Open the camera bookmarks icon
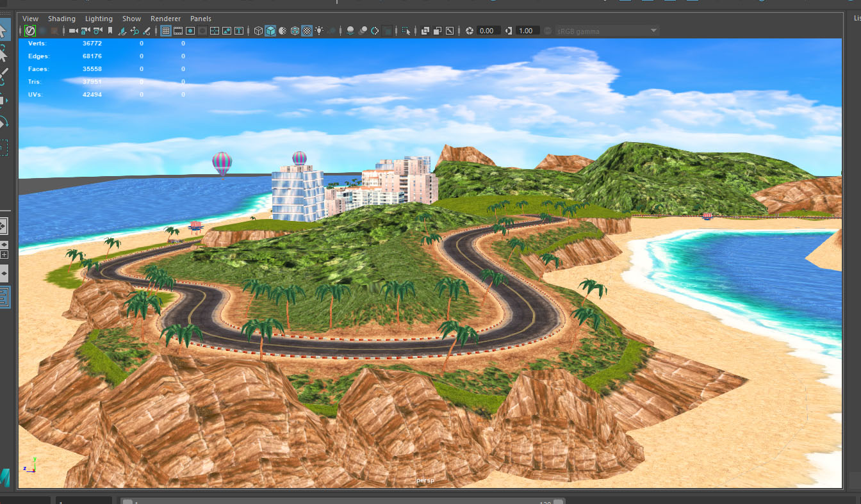 [x=110, y=31]
